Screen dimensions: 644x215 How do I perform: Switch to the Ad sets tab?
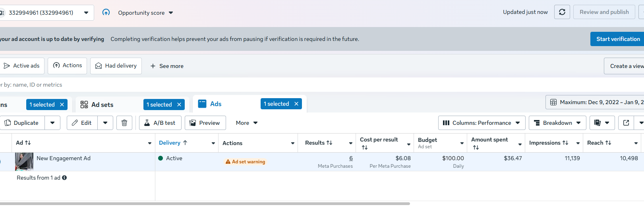[102, 105]
